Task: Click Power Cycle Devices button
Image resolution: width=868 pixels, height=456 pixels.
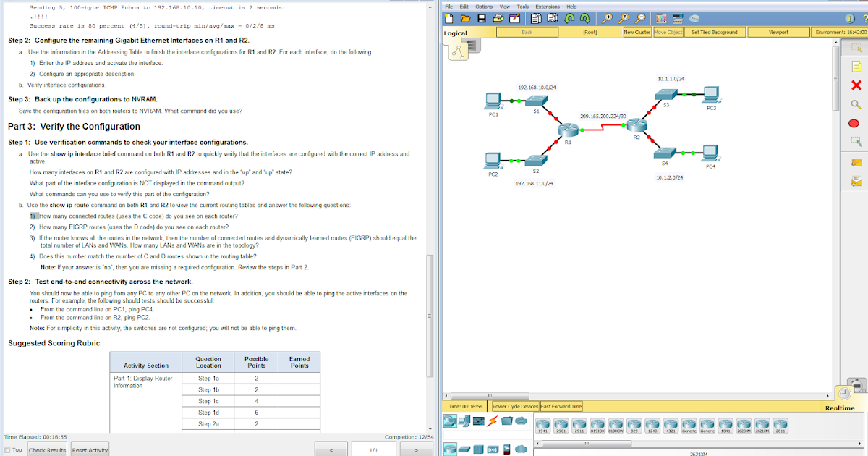Action: tap(515, 407)
